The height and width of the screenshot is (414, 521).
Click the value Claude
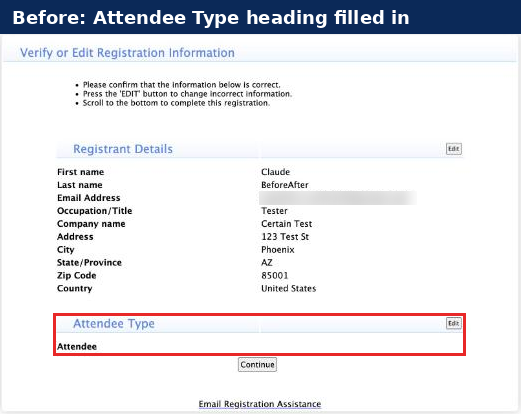point(275,172)
